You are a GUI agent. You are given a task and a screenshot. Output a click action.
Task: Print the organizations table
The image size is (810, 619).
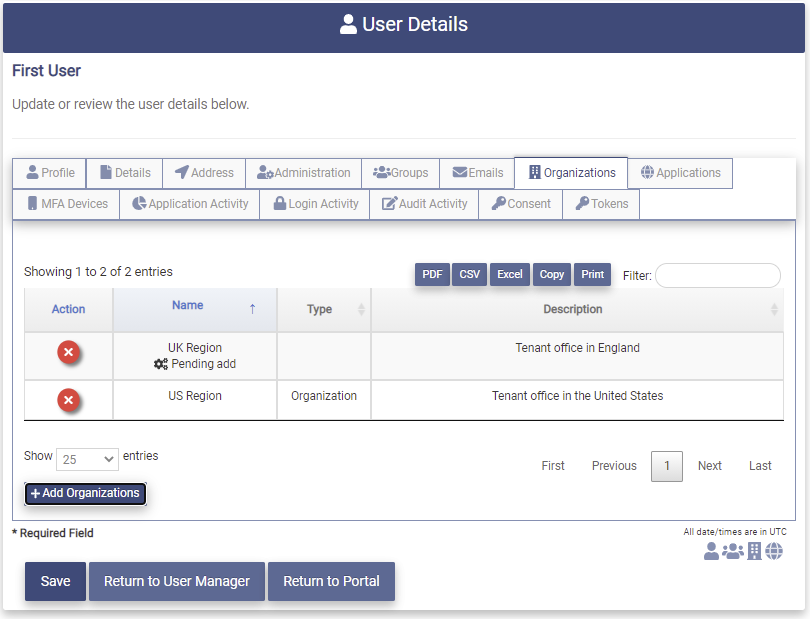[593, 274]
